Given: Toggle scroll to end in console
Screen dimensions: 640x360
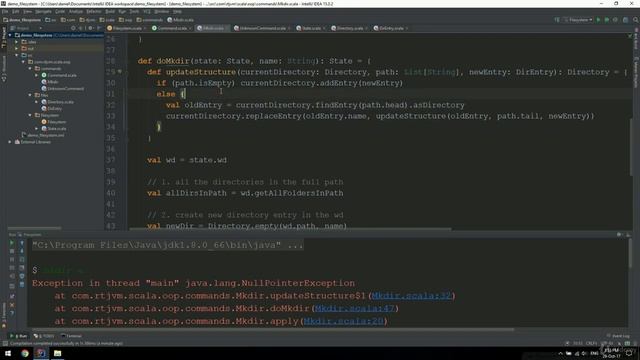Looking at the screenshot, I should click(x=22, y=268).
